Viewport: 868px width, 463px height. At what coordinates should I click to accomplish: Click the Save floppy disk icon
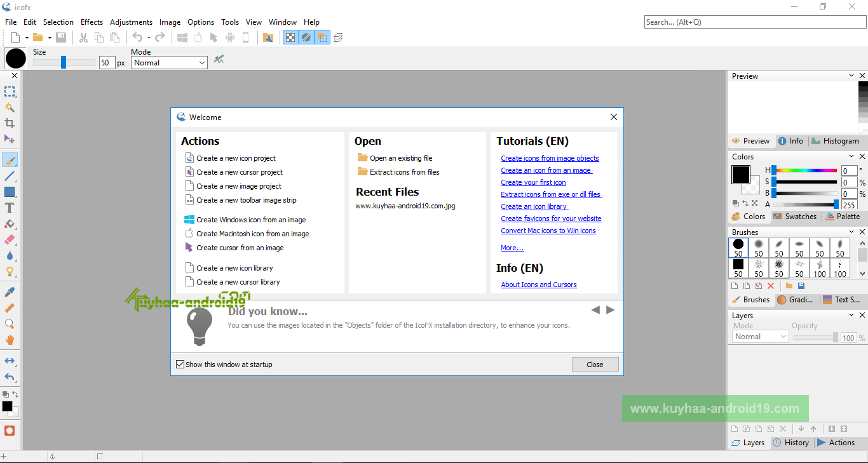[61, 37]
